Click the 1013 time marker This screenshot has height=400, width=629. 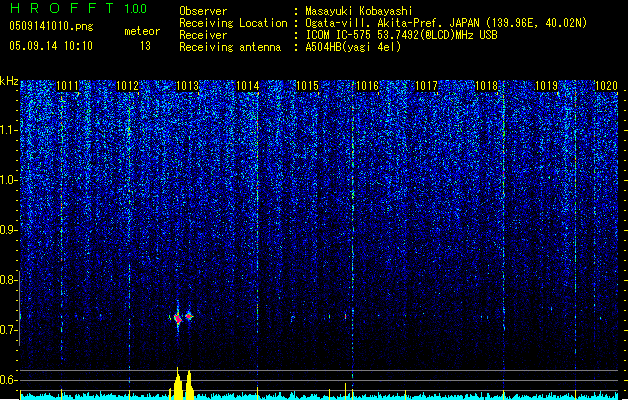coord(187,86)
